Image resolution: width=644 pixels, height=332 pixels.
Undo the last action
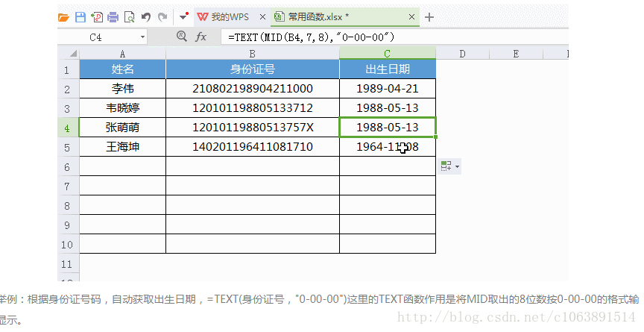point(146,17)
